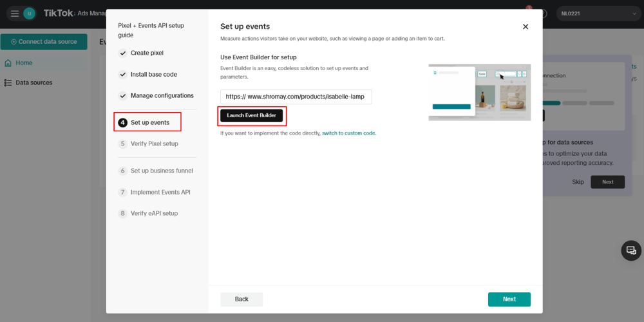Click the step 4 number badge

(122, 122)
